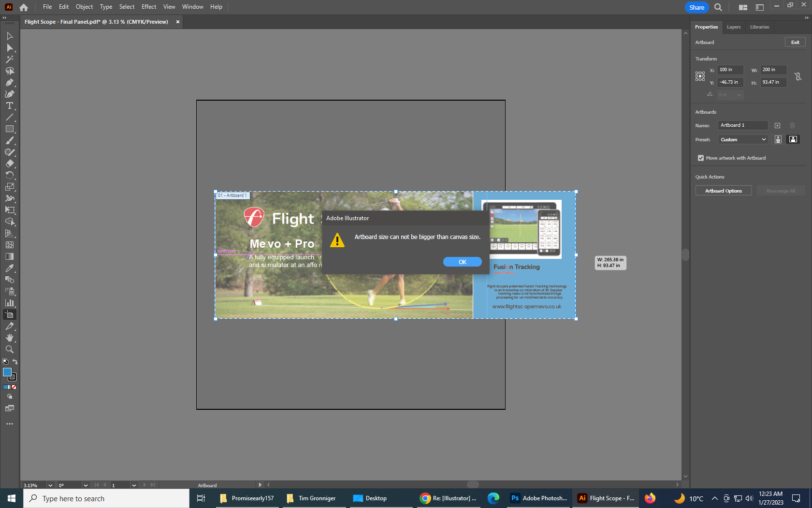Pick the Eyedropper tool
The image size is (812, 508).
pos(10,268)
